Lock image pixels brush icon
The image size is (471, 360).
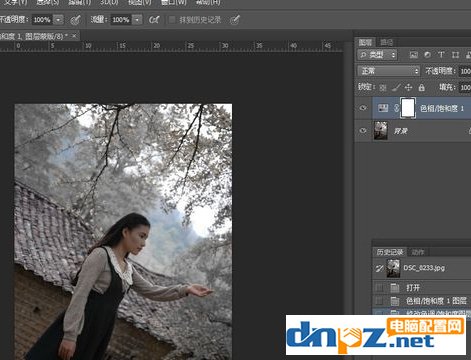pyautogui.click(x=396, y=88)
